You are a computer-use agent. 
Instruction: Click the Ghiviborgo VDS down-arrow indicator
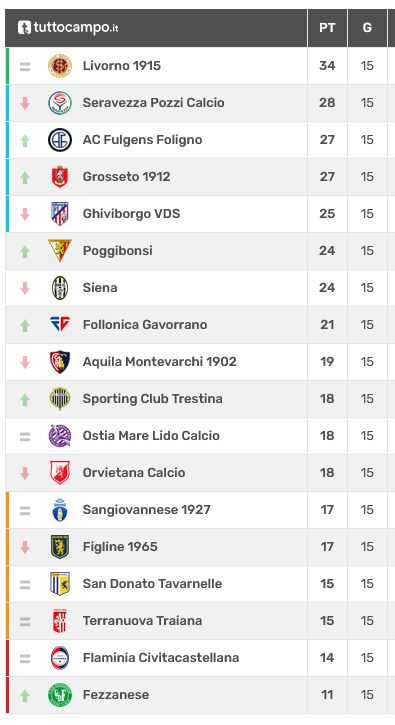tap(25, 214)
